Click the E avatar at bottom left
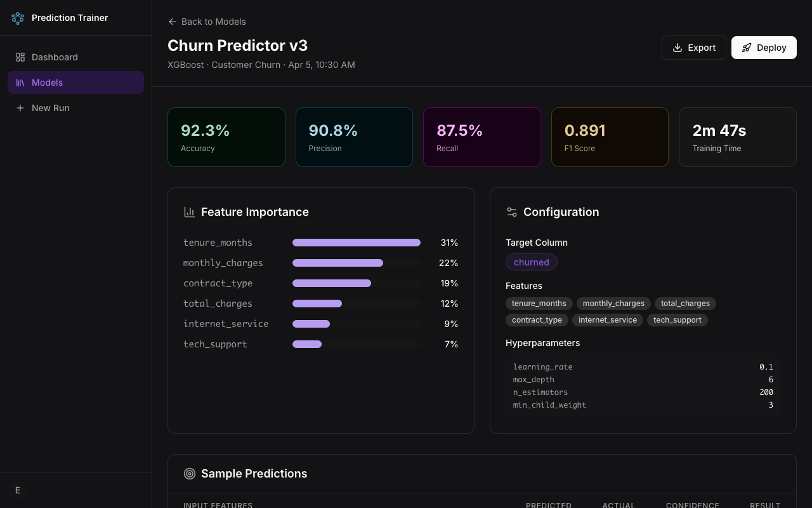Screen dimensions: 812x508 tap(17, 490)
